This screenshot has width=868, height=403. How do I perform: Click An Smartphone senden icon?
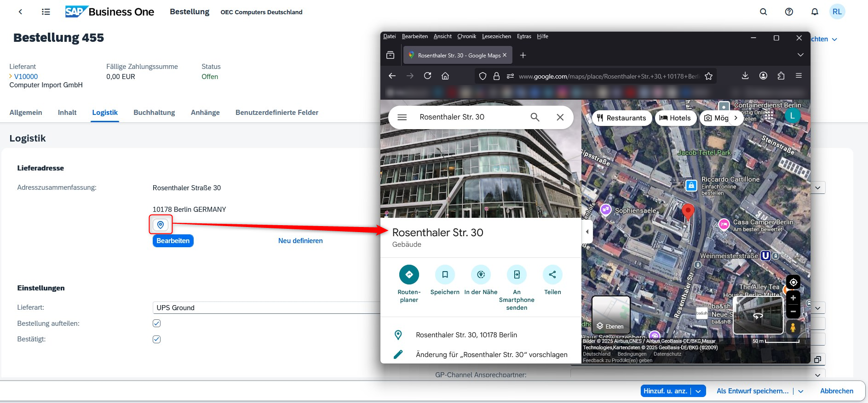click(517, 275)
